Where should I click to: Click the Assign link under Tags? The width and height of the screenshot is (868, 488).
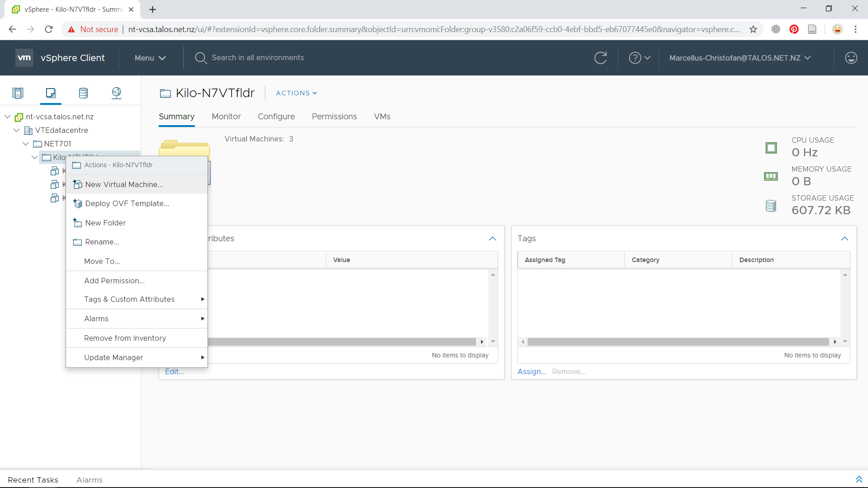tap(532, 371)
